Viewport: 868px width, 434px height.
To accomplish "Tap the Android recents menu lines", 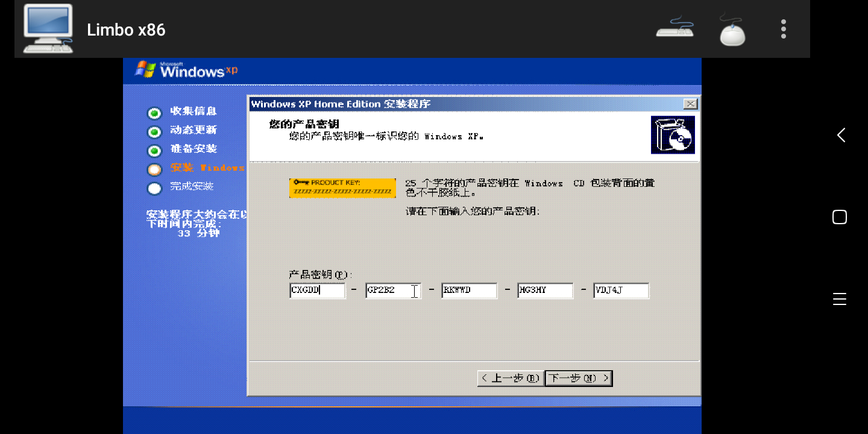I will tap(840, 299).
